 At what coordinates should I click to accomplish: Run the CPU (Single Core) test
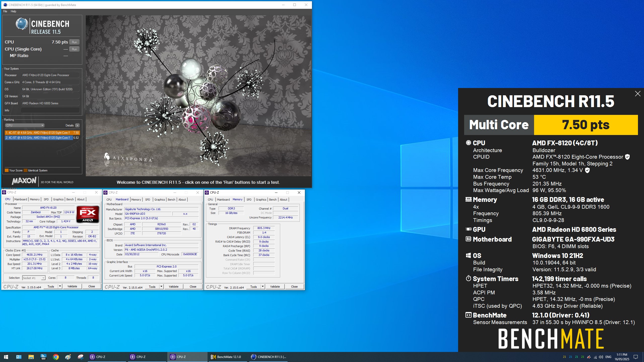[74, 49]
